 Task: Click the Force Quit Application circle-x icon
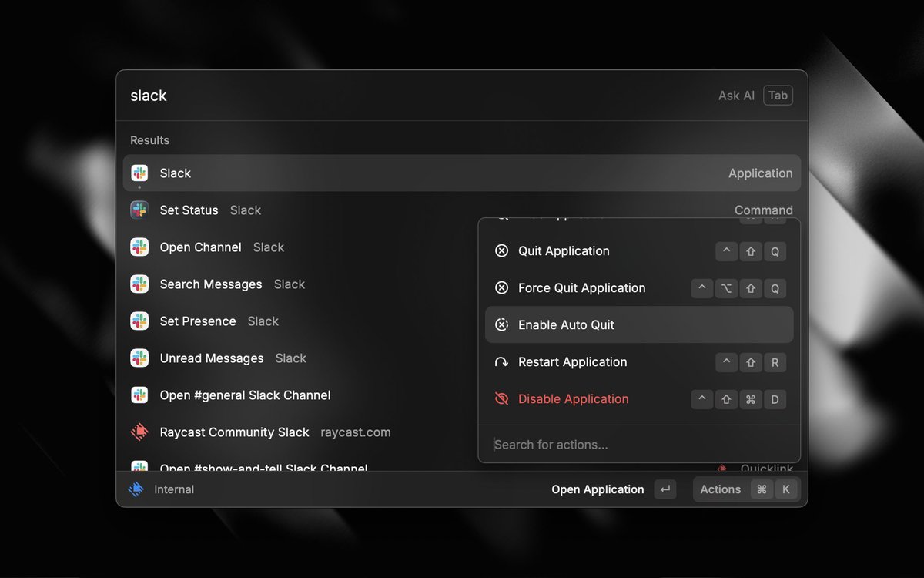click(x=501, y=288)
